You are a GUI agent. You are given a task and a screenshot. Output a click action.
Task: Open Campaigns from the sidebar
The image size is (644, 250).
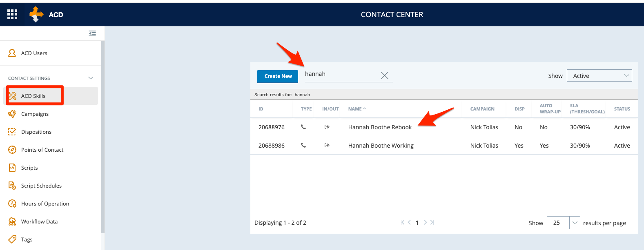pos(35,114)
